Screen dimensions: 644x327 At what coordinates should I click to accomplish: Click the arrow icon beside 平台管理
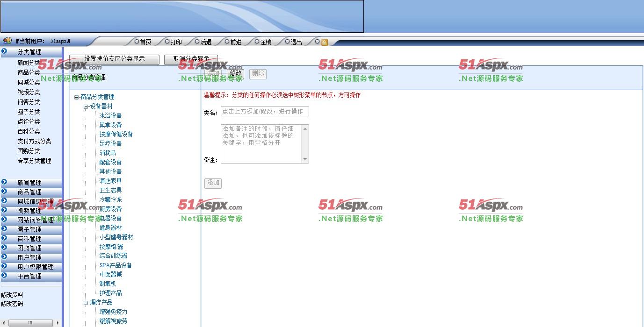click(x=4, y=276)
